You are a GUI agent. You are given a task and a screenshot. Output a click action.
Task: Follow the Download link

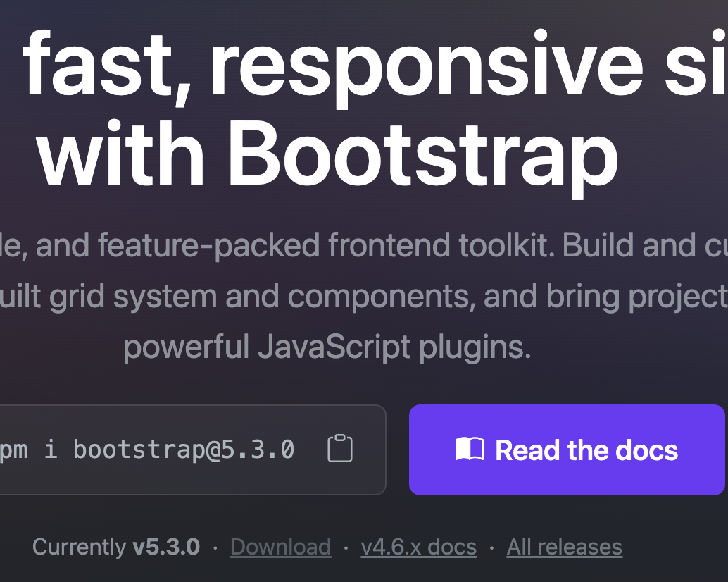click(x=280, y=547)
